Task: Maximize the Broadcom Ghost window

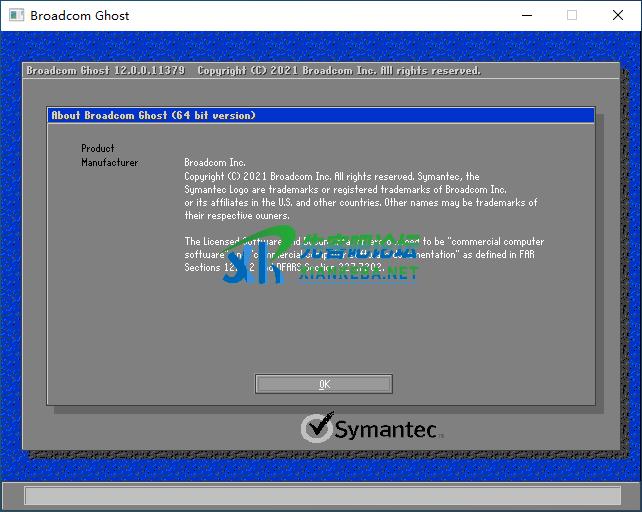Action: [x=572, y=15]
